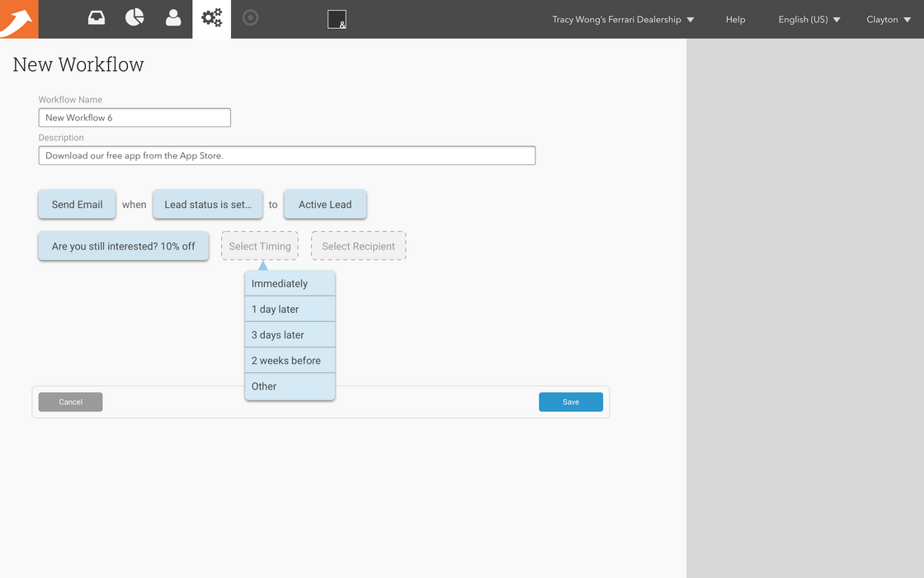Click the Workflow Name input field
The width and height of the screenshot is (924, 578).
[x=134, y=118]
